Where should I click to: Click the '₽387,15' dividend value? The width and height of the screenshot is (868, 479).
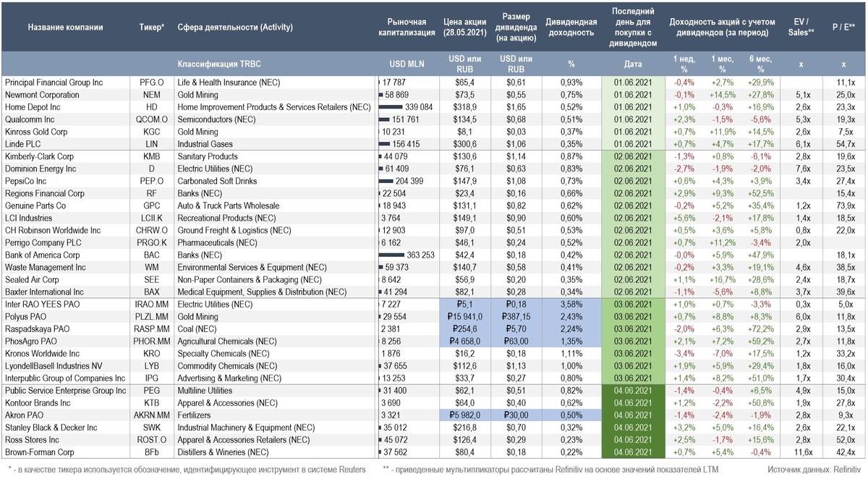point(516,317)
